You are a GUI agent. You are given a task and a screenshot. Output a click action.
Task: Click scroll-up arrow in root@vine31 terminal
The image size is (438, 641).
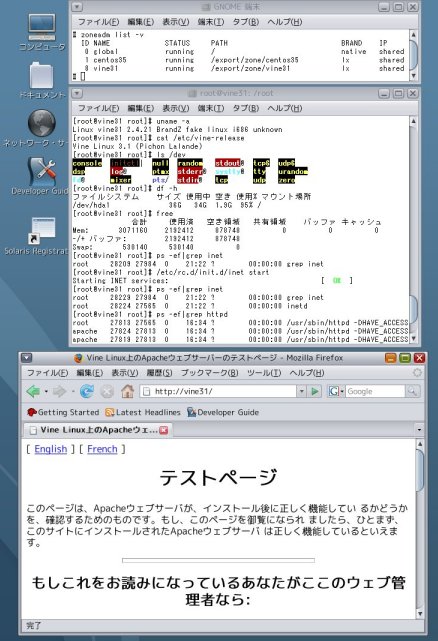click(x=413, y=121)
